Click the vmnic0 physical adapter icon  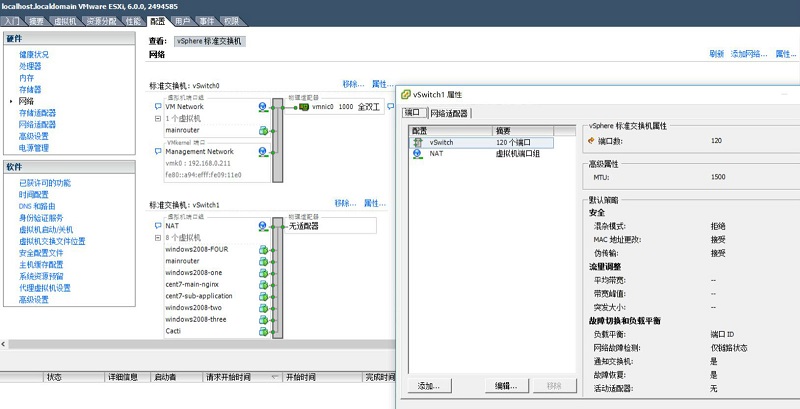[x=304, y=107]
